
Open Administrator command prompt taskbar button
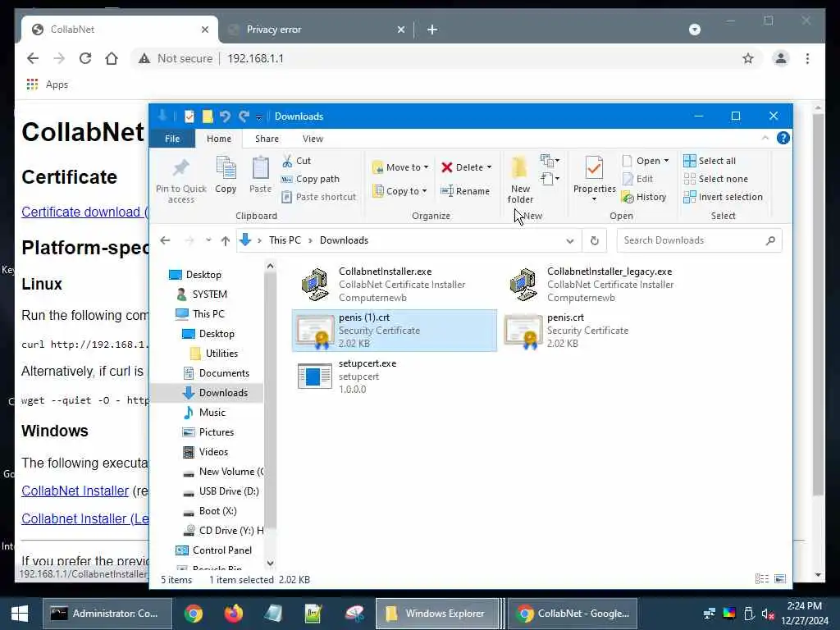click(x=107, y=614)
